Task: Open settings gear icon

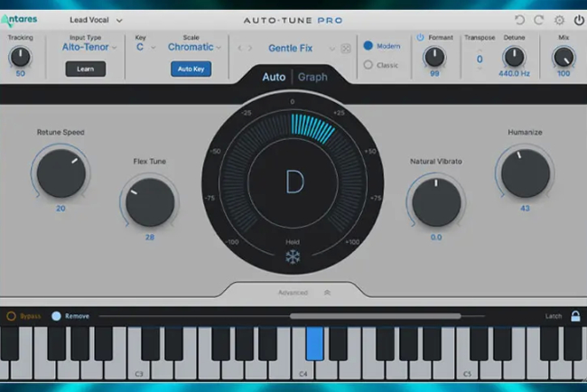Action: 559,20
